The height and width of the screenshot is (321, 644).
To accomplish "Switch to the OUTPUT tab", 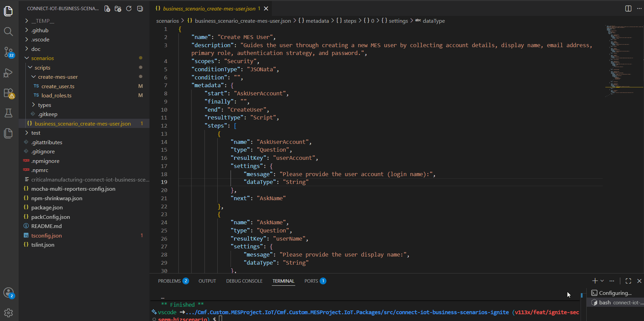I will [207, 281].
